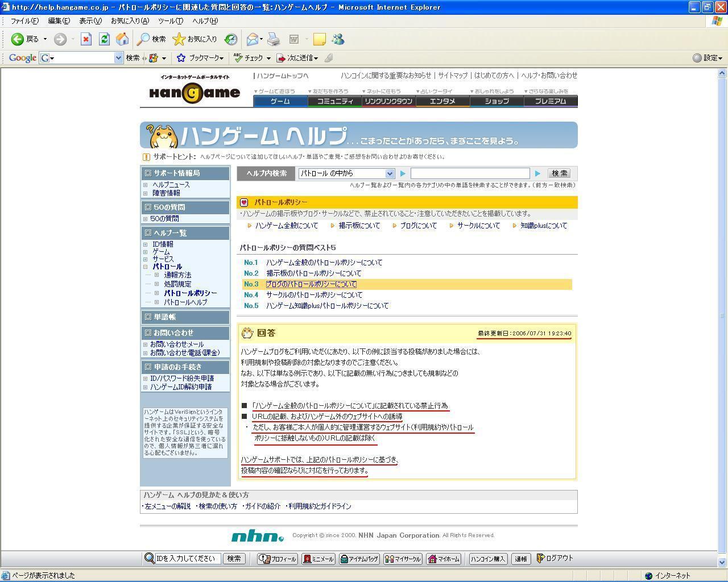This screenshot has width=728, height=582.
Task: Click the アイテムバッグ bottom bar button
Action: [359, 559]
